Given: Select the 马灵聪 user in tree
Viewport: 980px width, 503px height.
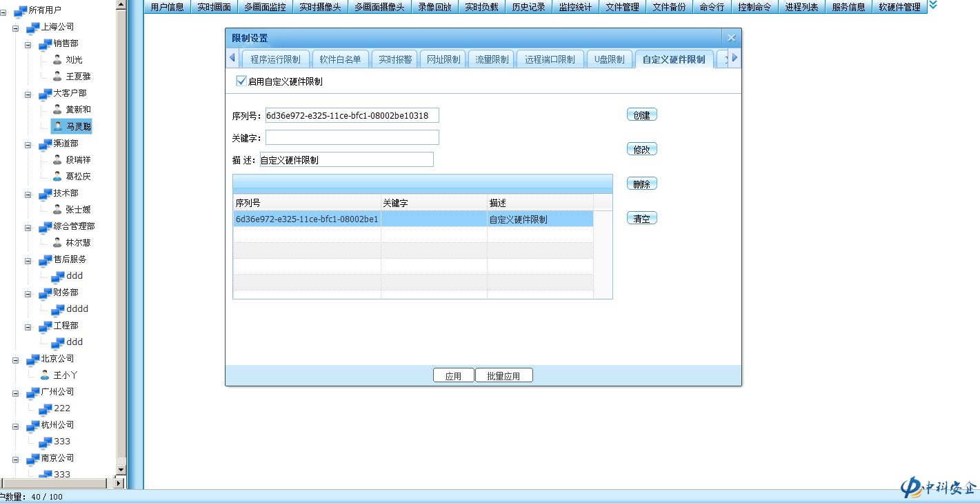Looking at the screenshot, I should click(x=78, y=126).
